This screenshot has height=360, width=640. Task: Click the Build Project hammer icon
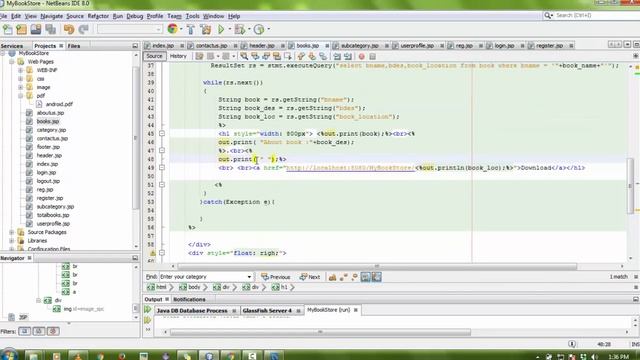point(191,29)
